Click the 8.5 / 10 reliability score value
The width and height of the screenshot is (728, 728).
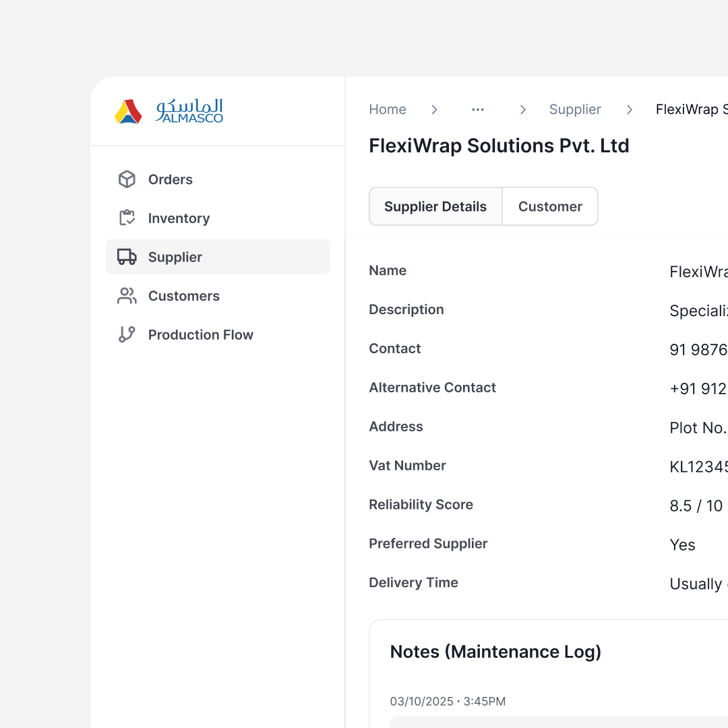[x=696, y=506]
